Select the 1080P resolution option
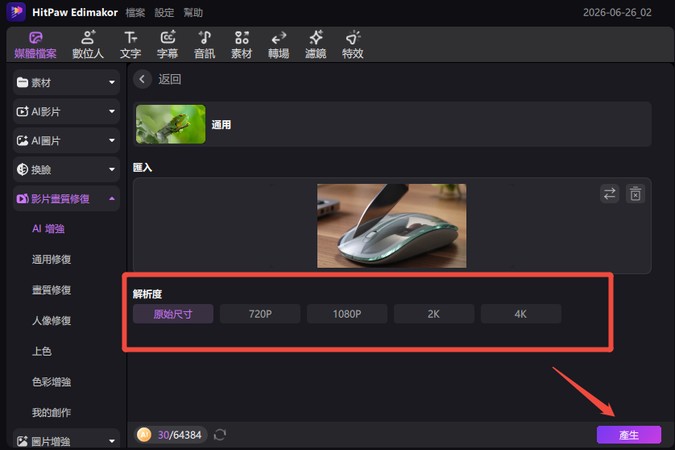This screenshot has width=675, height=450. point(347,314)
